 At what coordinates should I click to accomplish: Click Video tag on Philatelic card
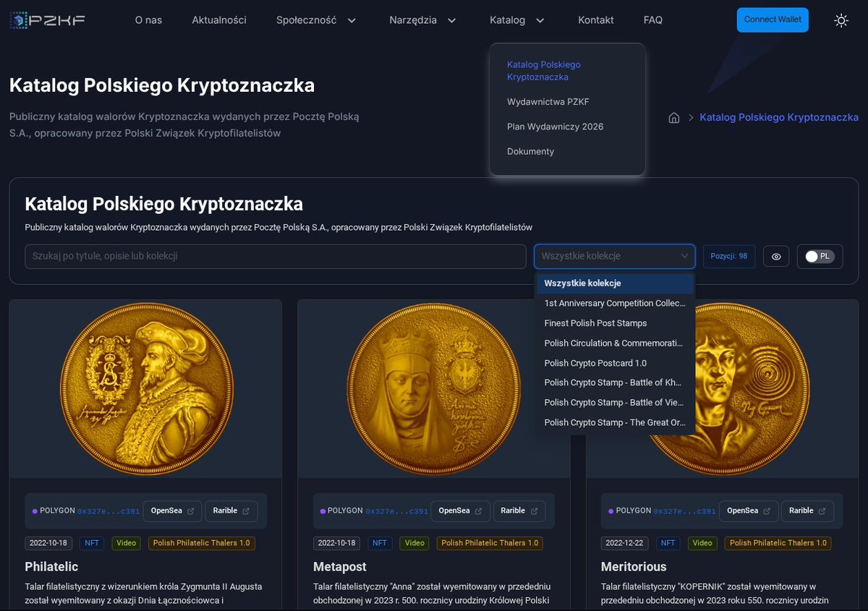point(127,543)
